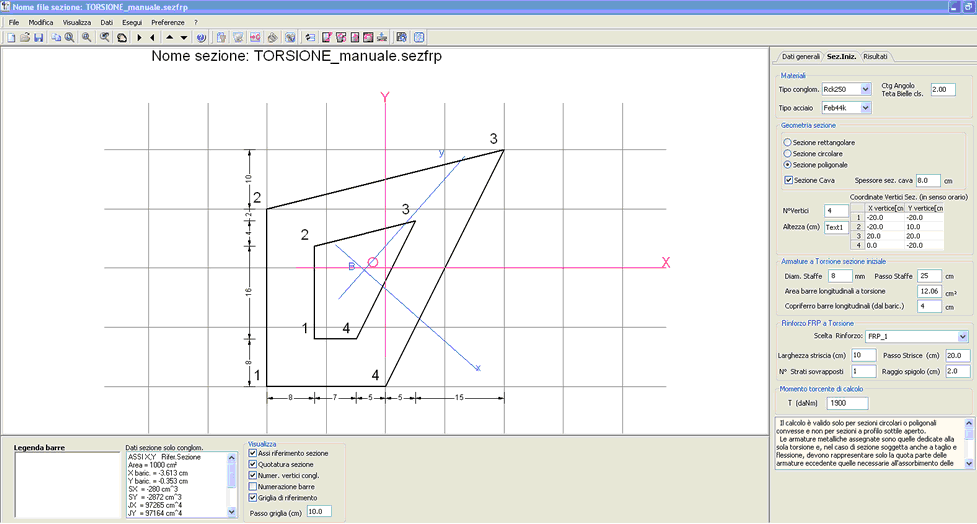Click the Open folder toolbar icon

(x=25, y=37)
